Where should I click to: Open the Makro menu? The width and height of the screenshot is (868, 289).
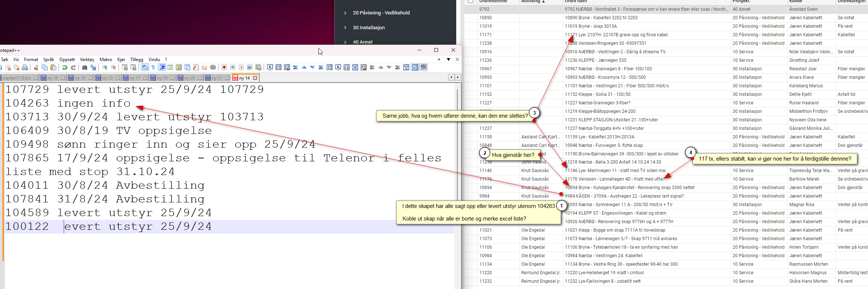coord(106,60)
